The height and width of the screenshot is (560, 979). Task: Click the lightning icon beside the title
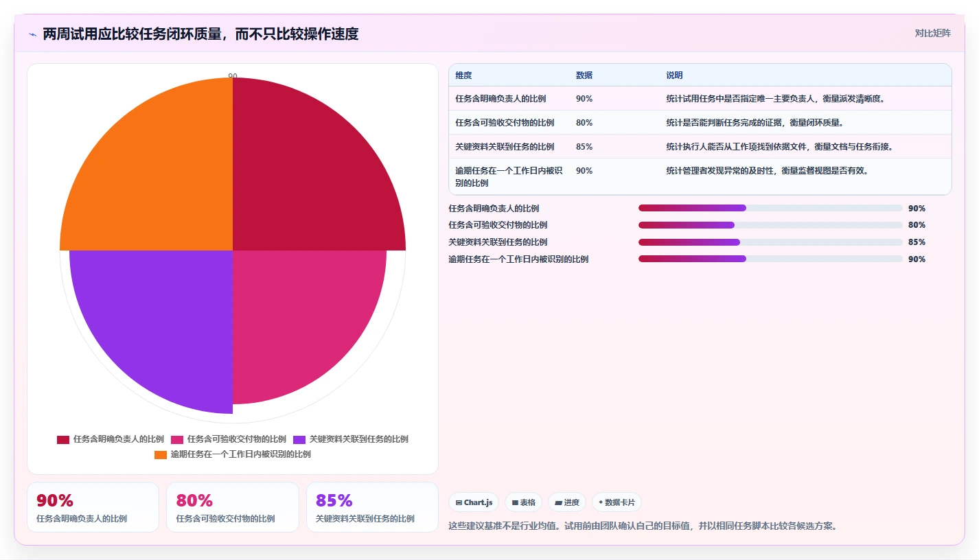(32, 34)
